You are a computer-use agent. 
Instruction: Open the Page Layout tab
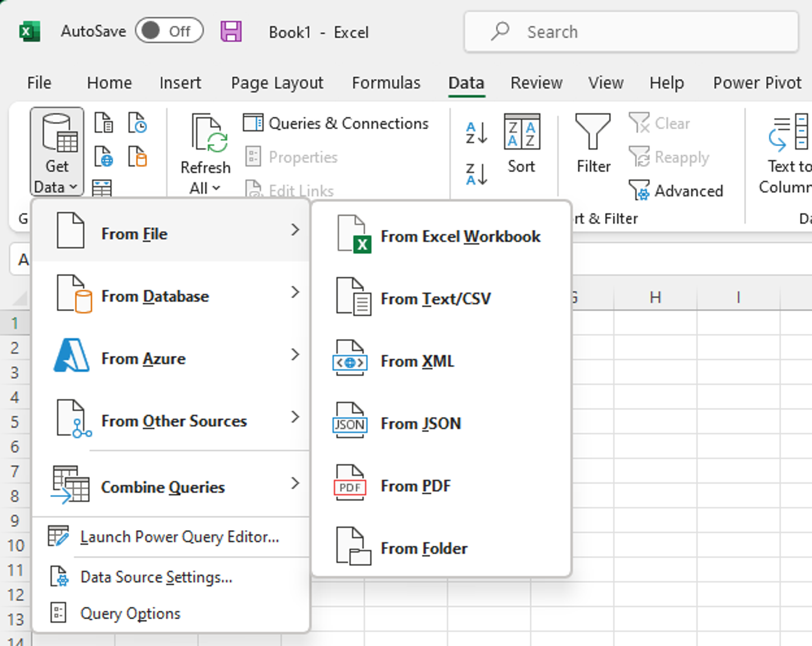pyautogui.click(x=277, y=82)
